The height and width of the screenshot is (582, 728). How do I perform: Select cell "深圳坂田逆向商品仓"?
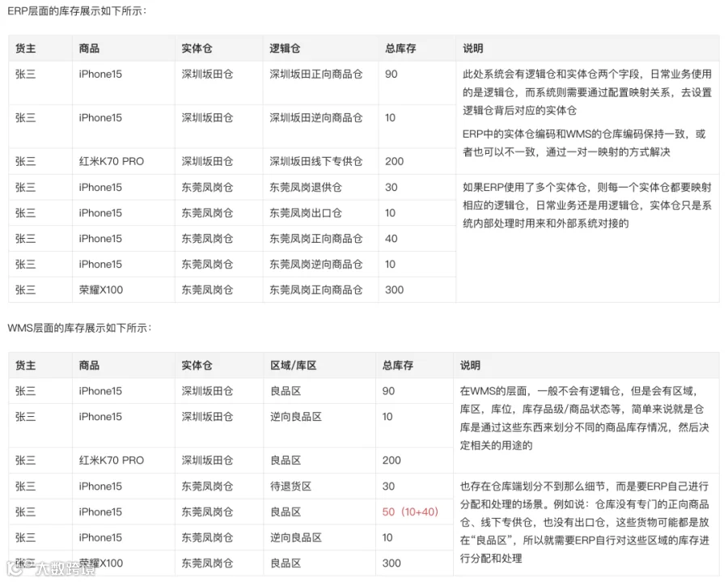[x=315, y=118]
